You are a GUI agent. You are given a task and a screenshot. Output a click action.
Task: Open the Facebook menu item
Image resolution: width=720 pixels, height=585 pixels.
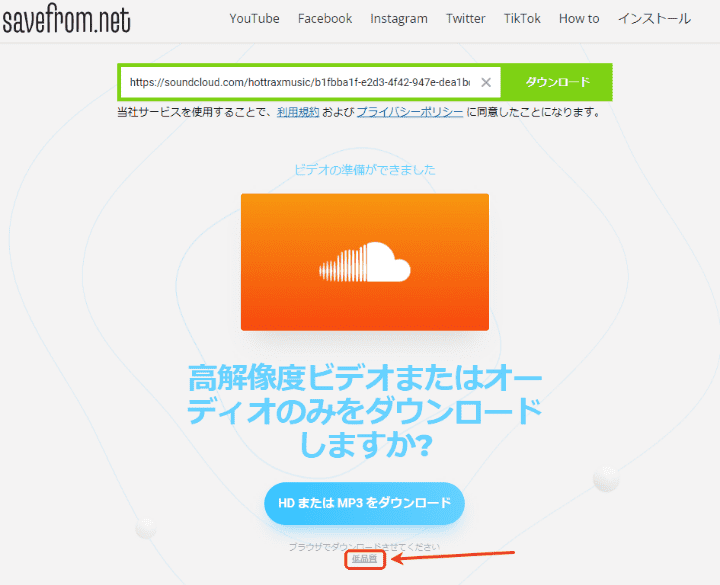coord(325,19)
